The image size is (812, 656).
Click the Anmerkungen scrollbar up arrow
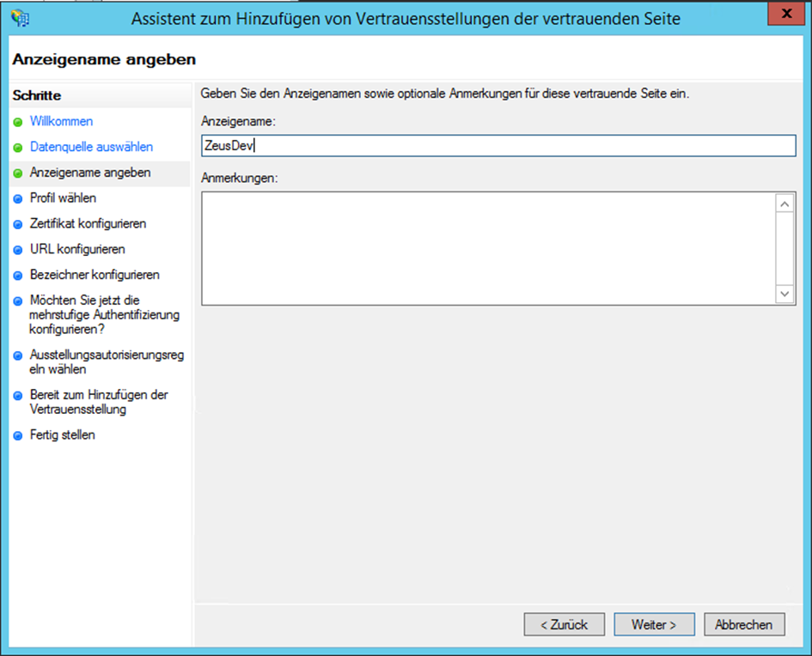tap(785, 203)
